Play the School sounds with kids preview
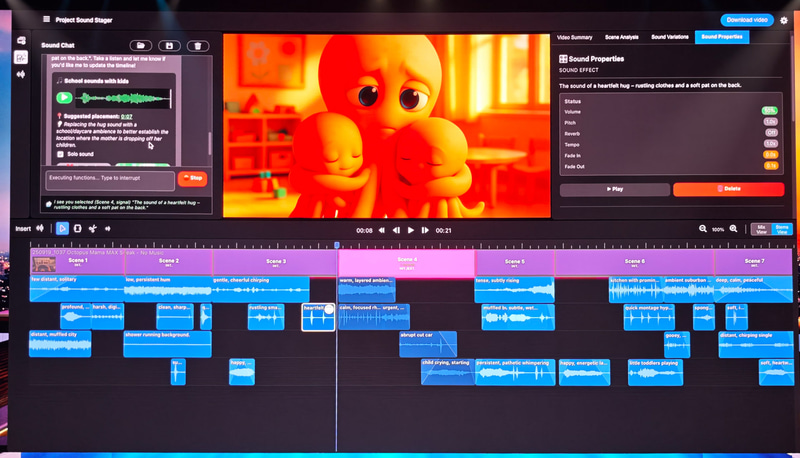This screenshot has width=800, height=458. [x=64, y=97]
